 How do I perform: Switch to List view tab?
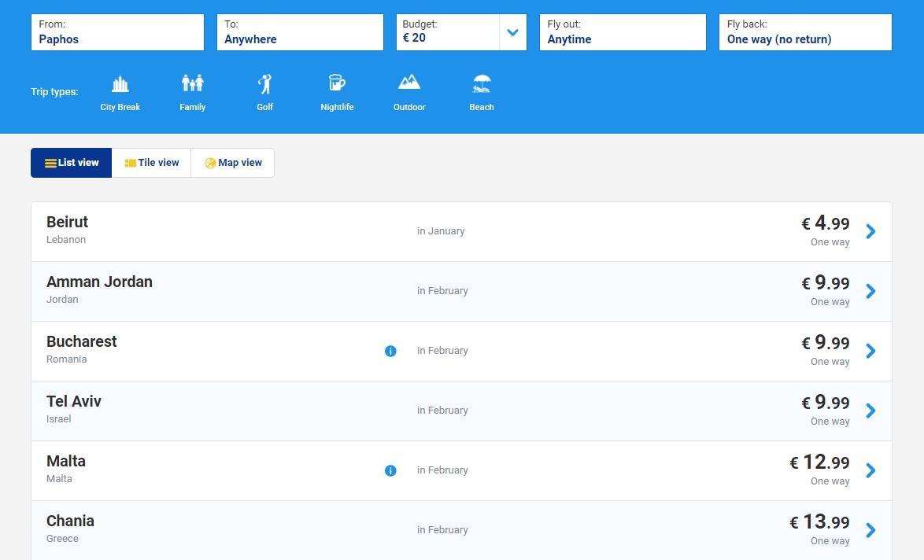click(72, 163)
